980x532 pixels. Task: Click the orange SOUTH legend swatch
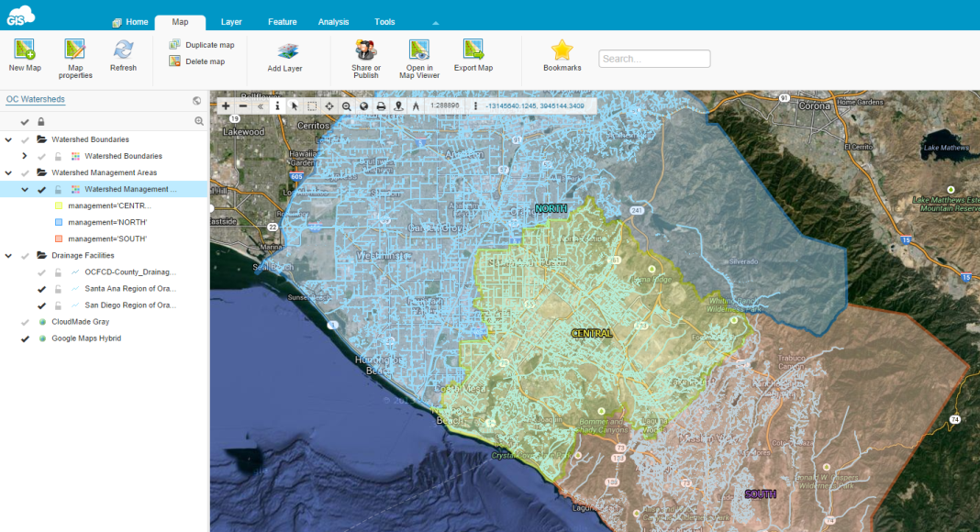tap(58, 239)
